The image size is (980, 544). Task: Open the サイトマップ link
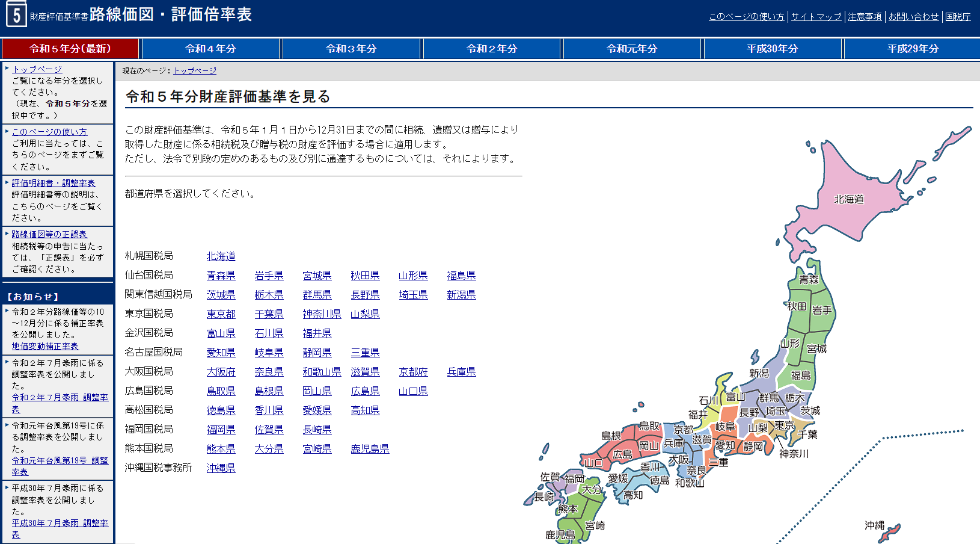click(x=816, y=17)
